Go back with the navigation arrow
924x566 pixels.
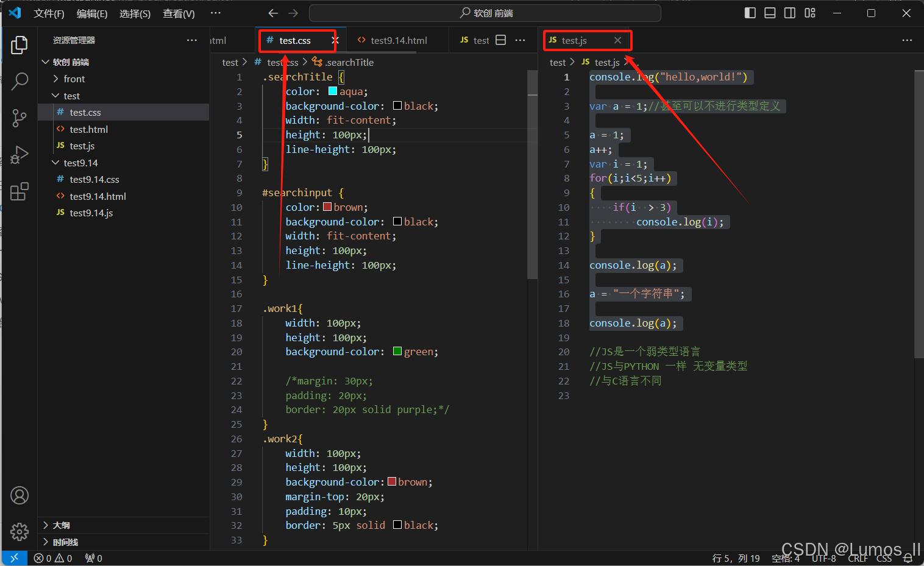[x=273, y=13]
